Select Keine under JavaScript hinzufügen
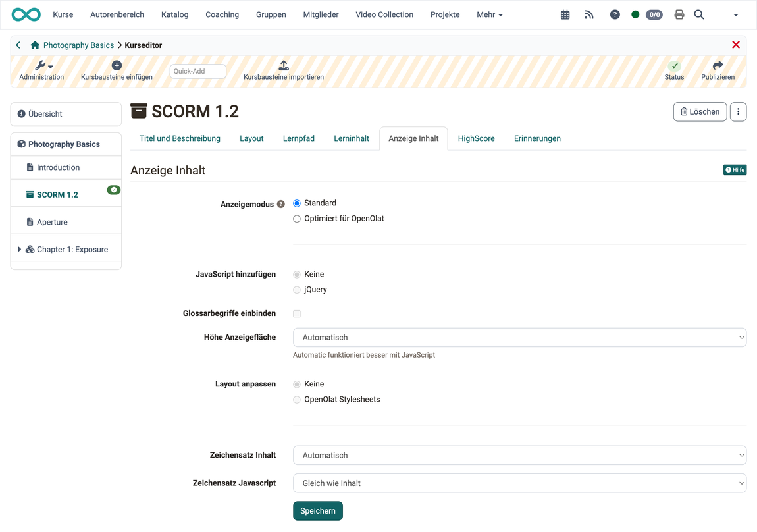Image resolution: width=757 pixels, height=532 pixels. tap(297, 274)
